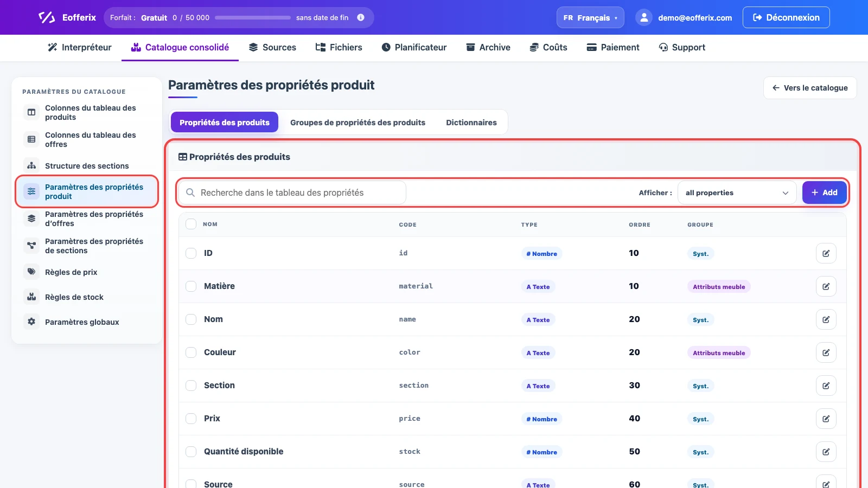Open edit for the Section row

(x=826, y=386)
